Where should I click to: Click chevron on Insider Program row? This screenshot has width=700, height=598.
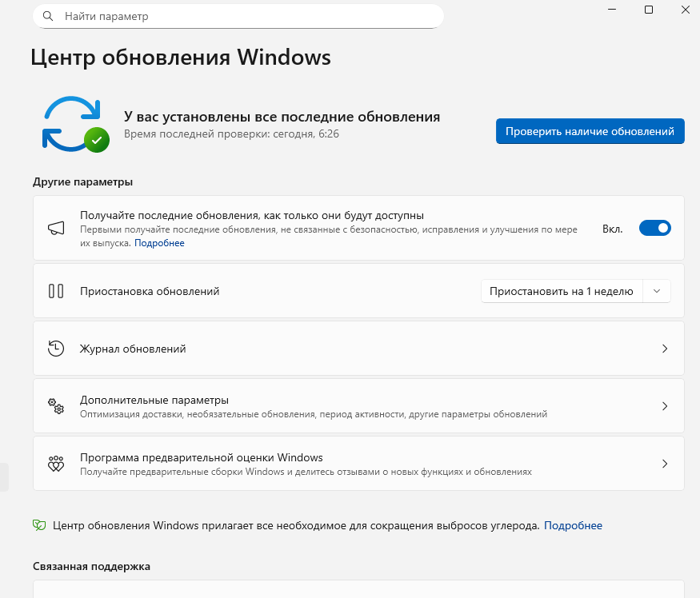click(664, 464)
